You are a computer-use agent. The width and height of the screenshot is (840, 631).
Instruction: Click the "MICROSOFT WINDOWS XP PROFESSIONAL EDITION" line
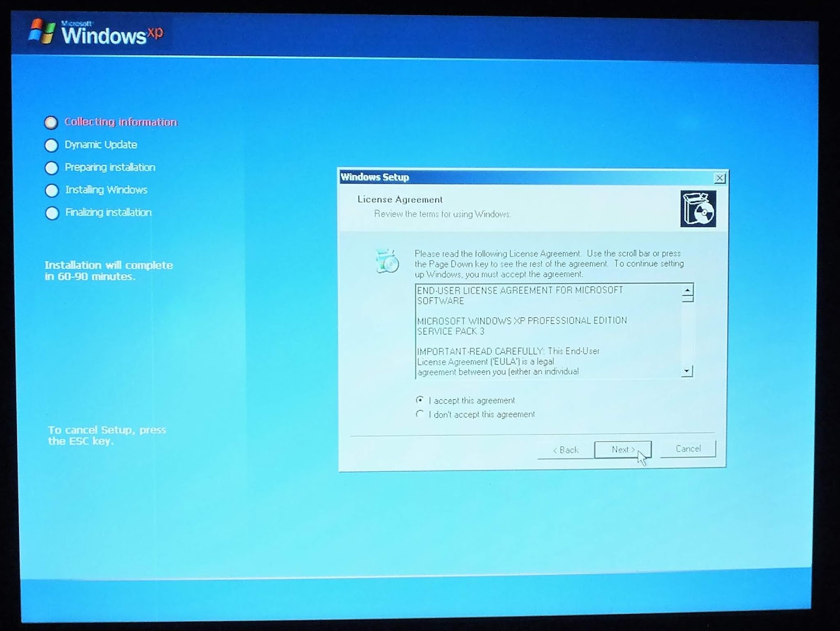pos(522,320)
